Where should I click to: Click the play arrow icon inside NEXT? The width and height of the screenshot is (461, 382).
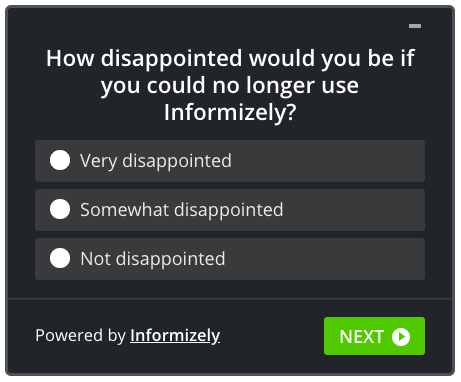401,336
